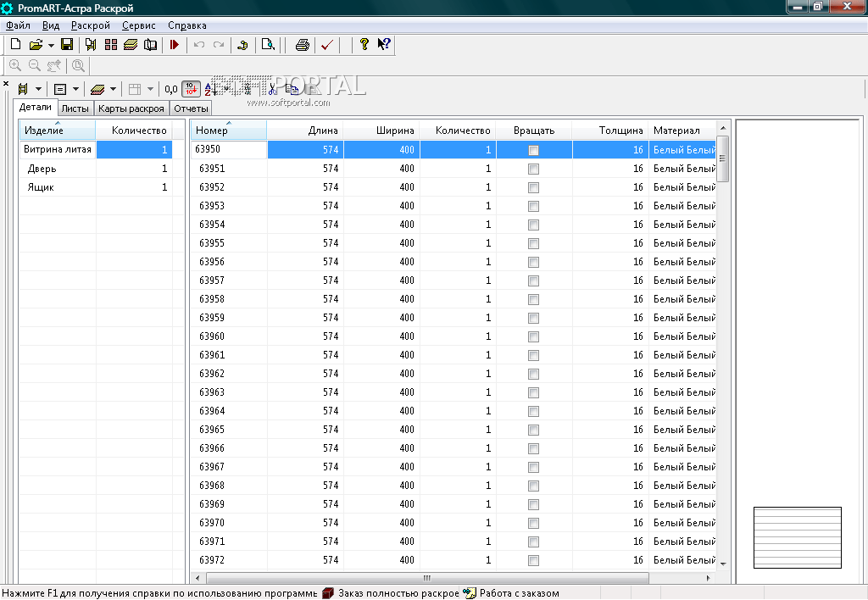The width and height of the screenshot is (868, 600).
Task: Open the dropdown beside the materials layer icon
Action: [113, 88]
